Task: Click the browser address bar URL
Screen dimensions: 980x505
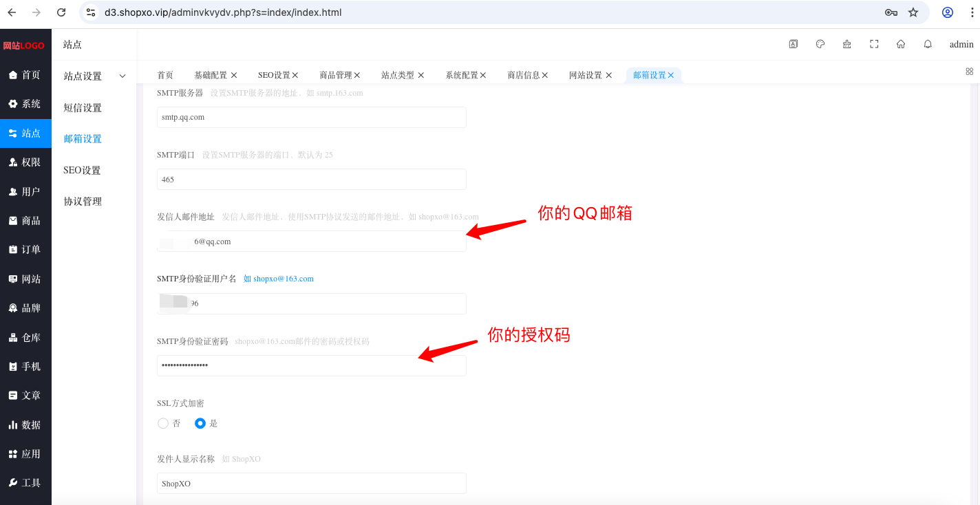Action: pyautogui.click(x=223, y=12)
